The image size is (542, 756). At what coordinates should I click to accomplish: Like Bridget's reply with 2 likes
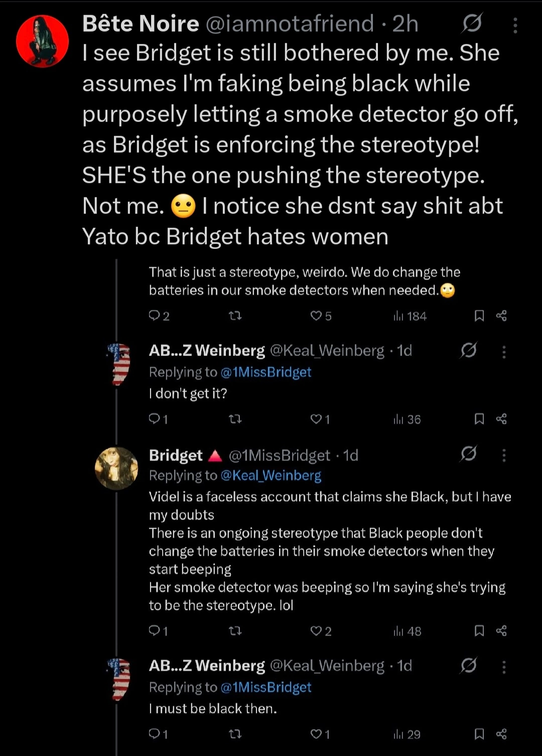coord(321,631)
